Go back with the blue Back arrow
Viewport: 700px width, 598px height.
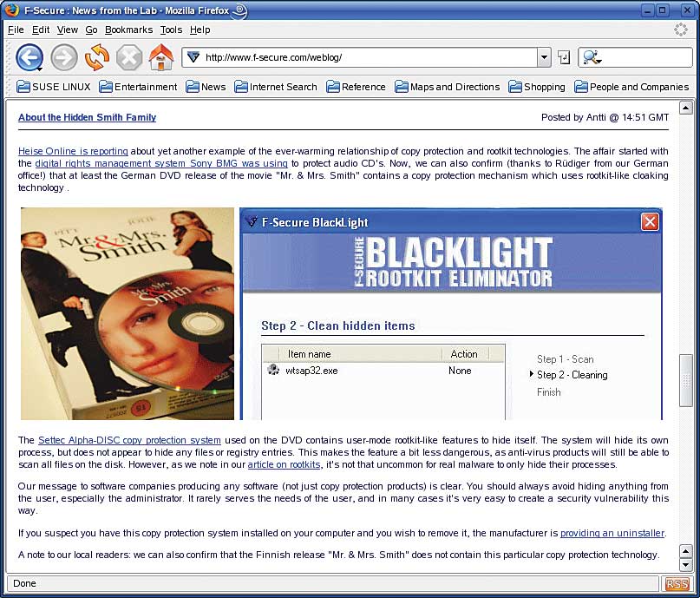(29, 57)
